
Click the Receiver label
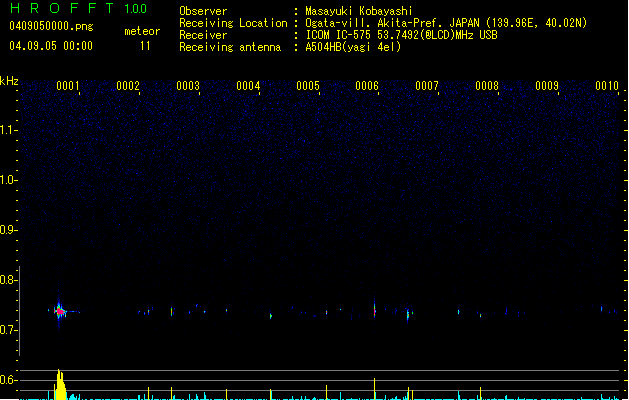pos(203,35)
